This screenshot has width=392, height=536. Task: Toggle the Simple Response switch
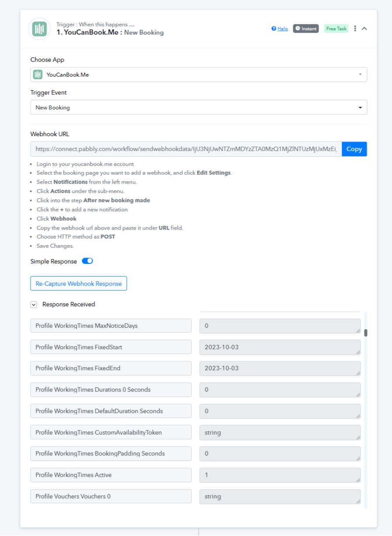[87, 261]
